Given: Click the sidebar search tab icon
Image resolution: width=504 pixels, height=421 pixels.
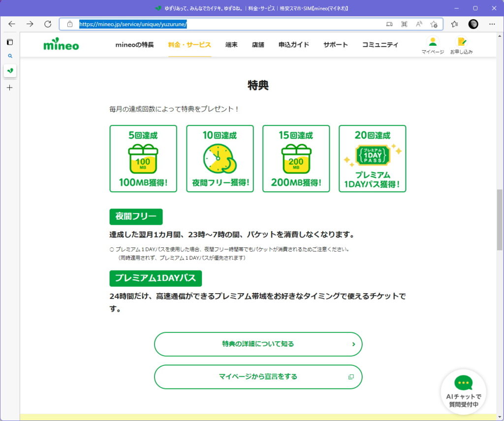Looking at the screenshot, I should [10, 56].
